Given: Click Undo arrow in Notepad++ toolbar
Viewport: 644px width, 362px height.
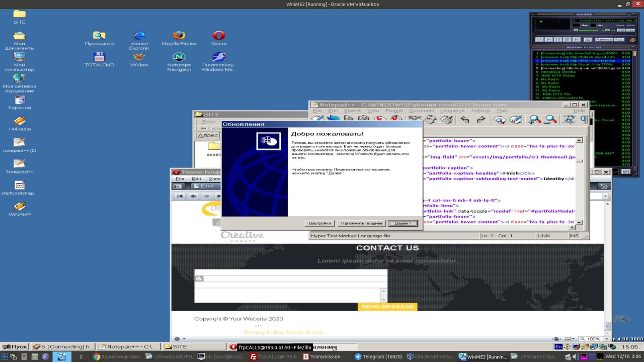Looking at the screenshot, I should point(465,120).
